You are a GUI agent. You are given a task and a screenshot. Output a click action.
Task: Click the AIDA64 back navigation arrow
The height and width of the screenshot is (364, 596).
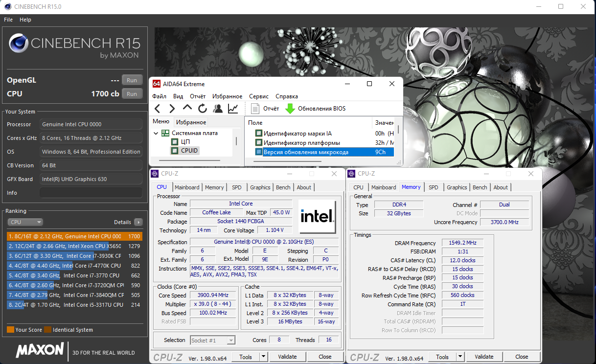[x=157, y=109]
